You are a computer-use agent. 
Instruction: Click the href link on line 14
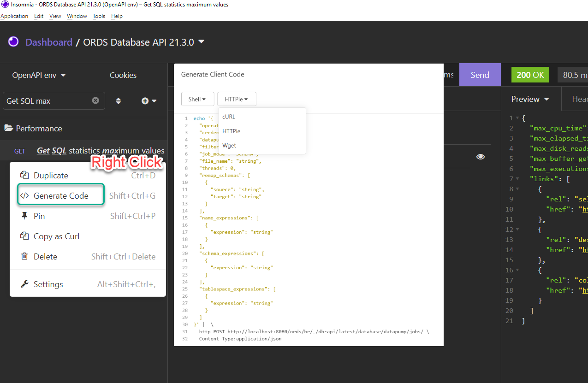(584, 250)
